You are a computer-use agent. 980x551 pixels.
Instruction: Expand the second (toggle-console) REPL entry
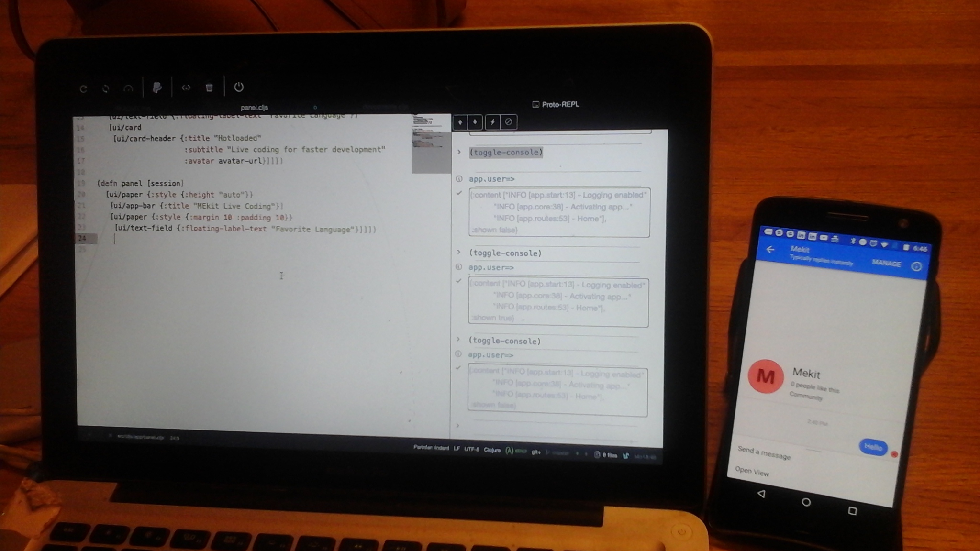coord(458,252)
